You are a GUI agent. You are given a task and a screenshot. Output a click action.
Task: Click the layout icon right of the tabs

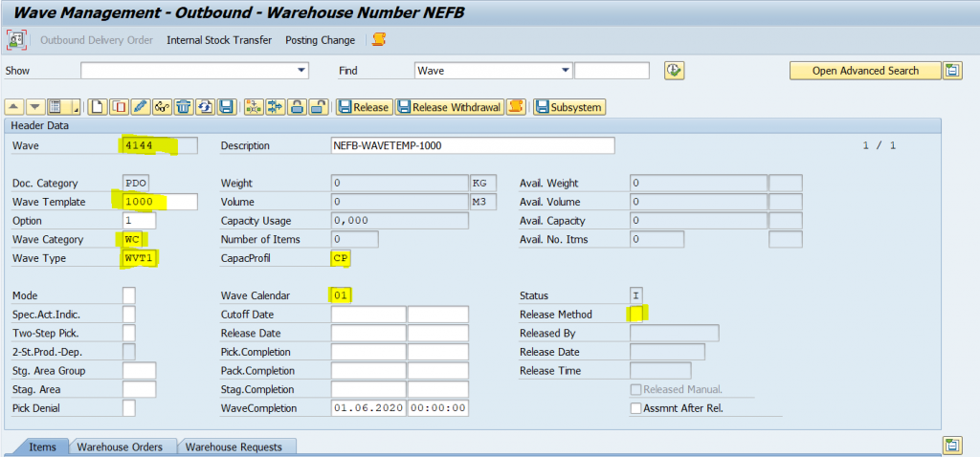pyautogui.click(x=951, y=446)
